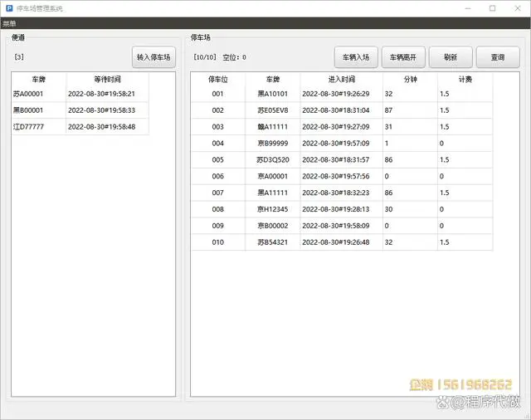
Task: Click entry time 2022-08-30#18:32:23
Action: pyautogui.click(x=335, y=193)
